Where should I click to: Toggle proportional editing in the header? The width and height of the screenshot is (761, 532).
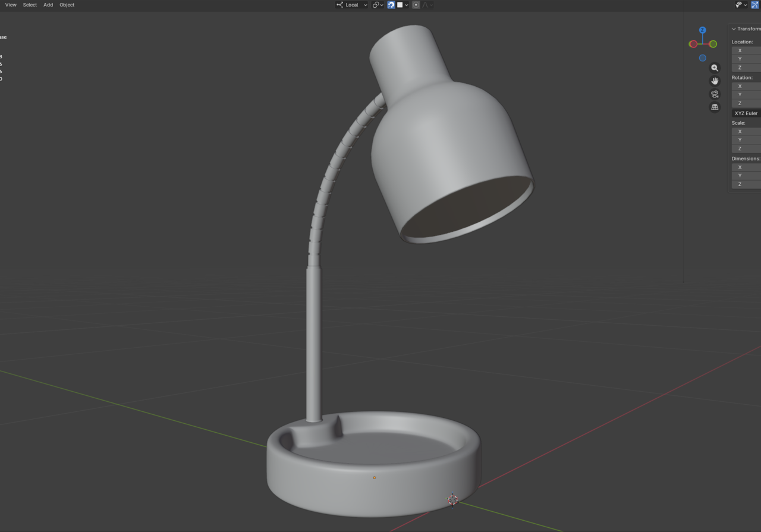416,5
